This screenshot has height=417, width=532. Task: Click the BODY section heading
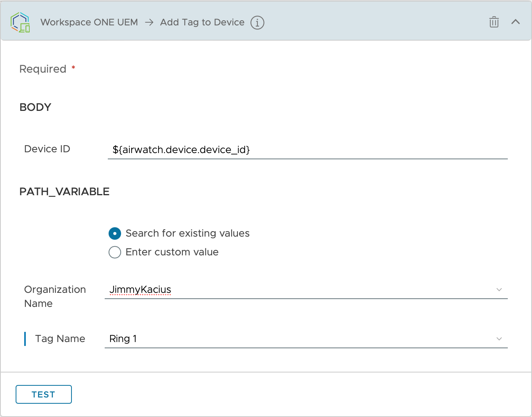pos(35,107)
